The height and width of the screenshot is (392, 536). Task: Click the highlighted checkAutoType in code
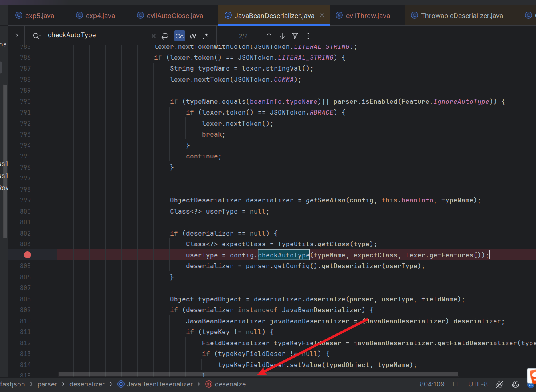[284, 255]
